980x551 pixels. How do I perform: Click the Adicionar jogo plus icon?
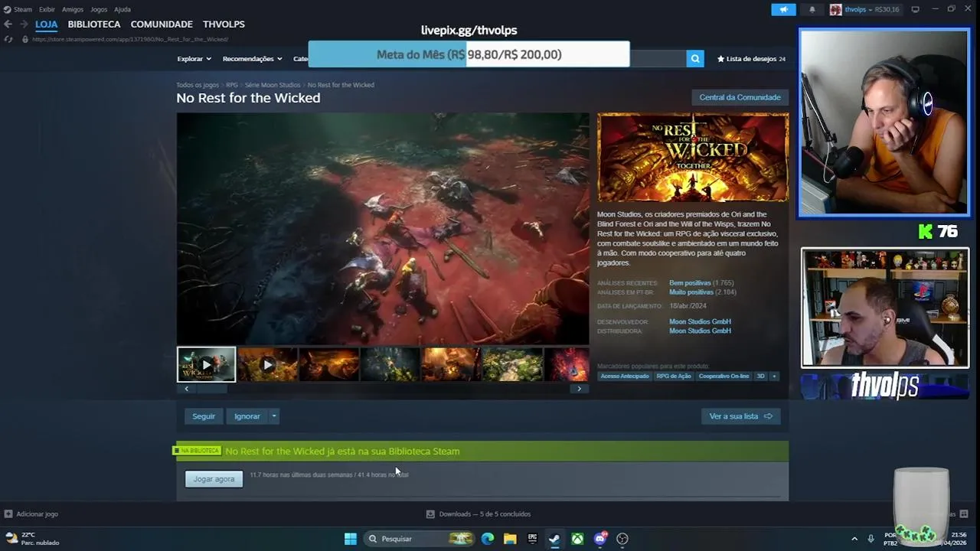point(8,514)
